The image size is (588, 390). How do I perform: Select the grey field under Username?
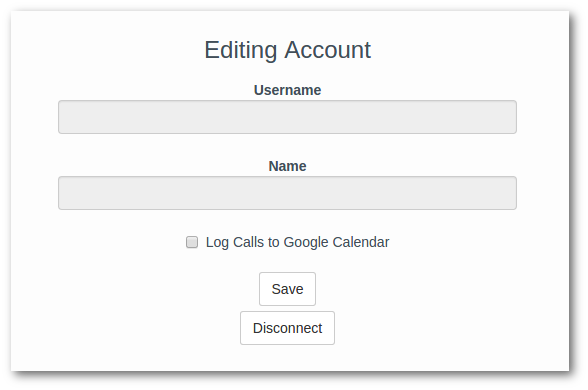(x=287, y=117)
